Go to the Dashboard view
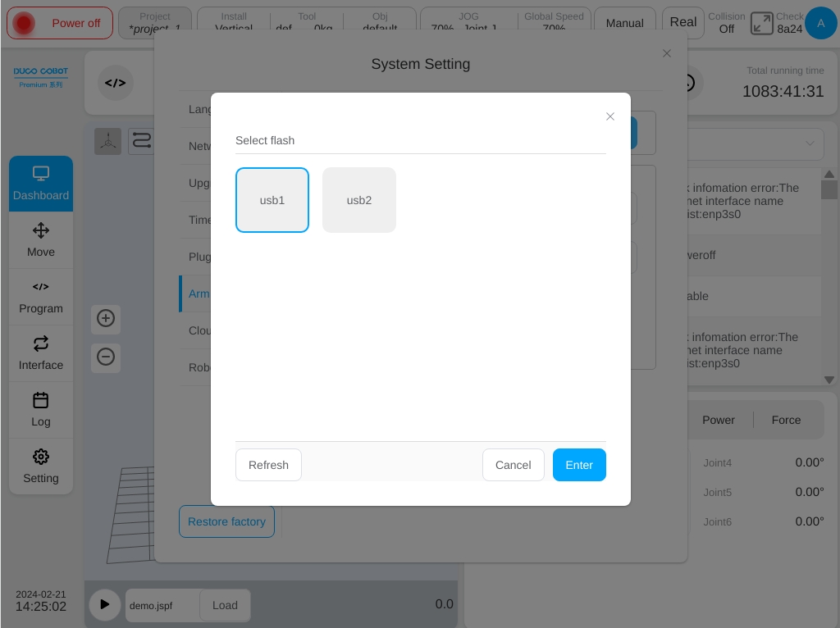Viewport: 840px width, 628px height. coord(41,184)
